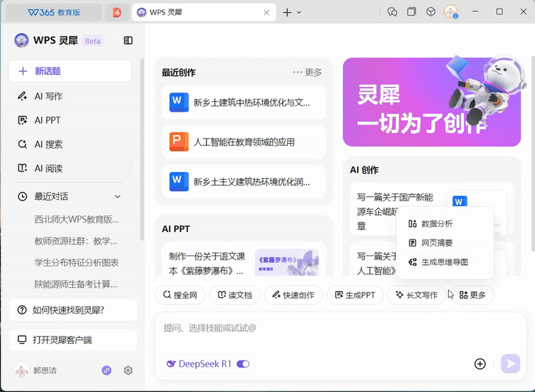Open conversation 陕能源师生备考计算...
The width and height of the screenshot is (535, 392).
pos(76,284)
